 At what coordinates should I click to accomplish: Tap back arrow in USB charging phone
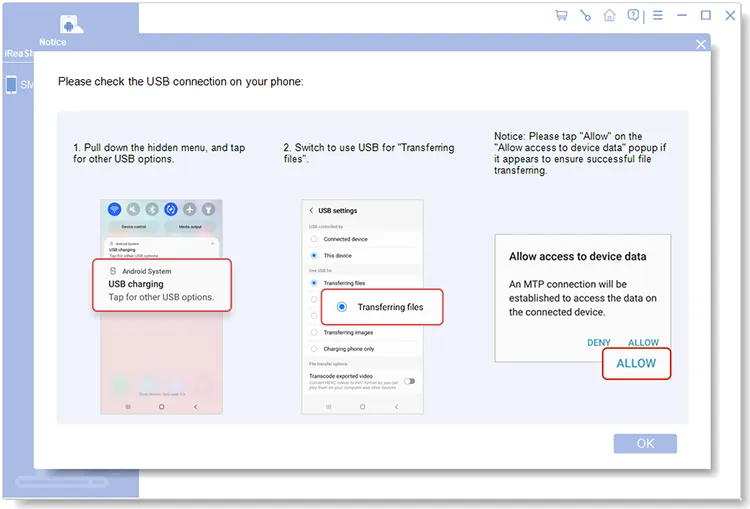pos(195,407)
